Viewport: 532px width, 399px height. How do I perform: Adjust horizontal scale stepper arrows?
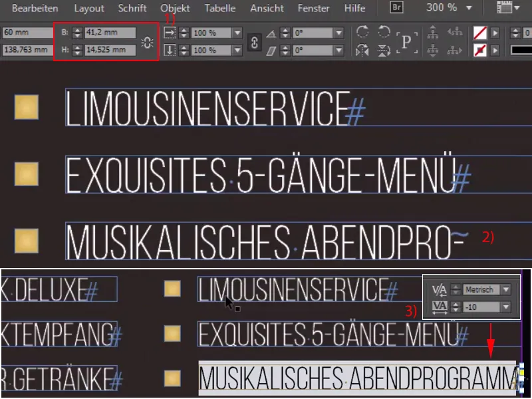pyautogui.click(x=184, y=33)
